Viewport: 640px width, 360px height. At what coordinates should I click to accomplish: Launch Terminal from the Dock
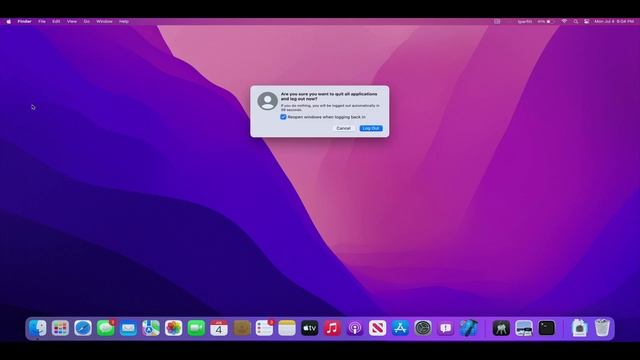pos(547,328)
